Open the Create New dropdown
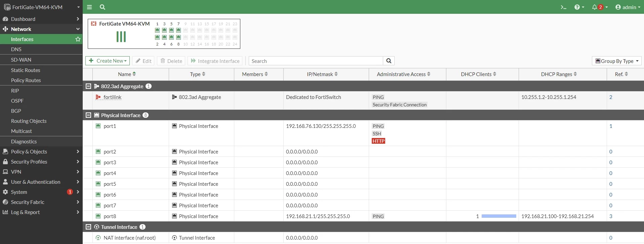The image size is (644, 244). coord(108,61)
